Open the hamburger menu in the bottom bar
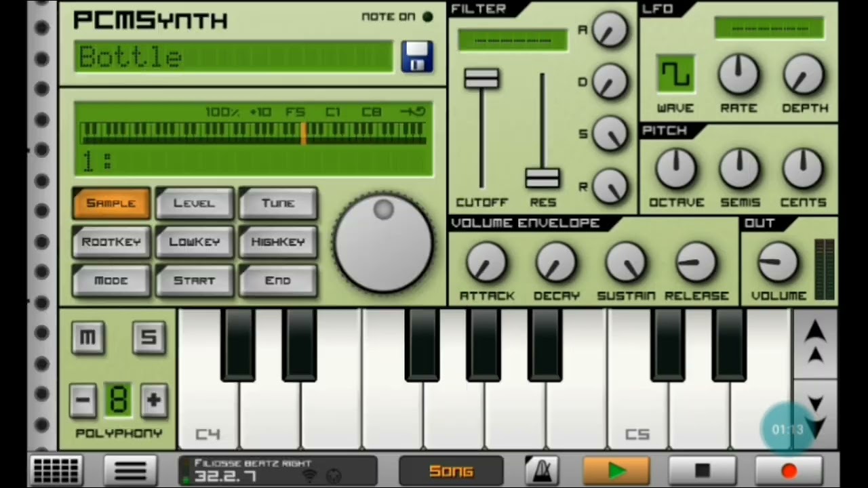The width and height of the screenshot is (868, 488). coord(130,470)
